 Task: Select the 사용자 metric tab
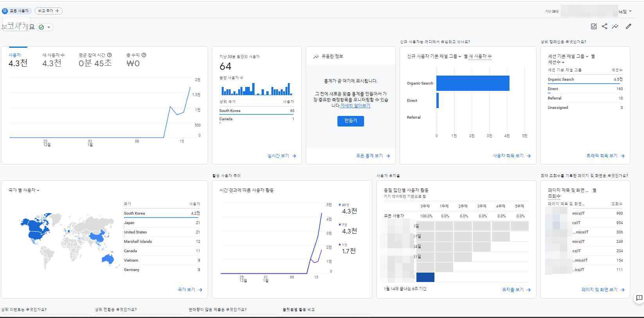pyautogui.click(x=18, y=60)
